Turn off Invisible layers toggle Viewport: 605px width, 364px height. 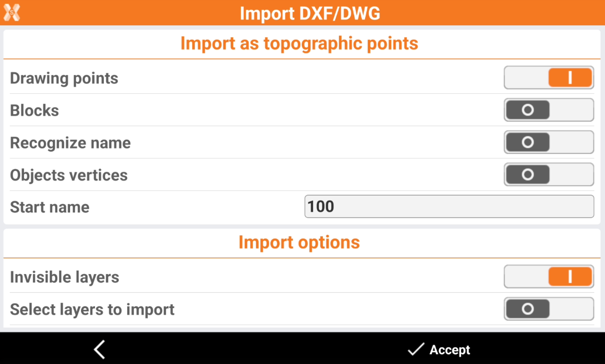click(x=549, y=277)
